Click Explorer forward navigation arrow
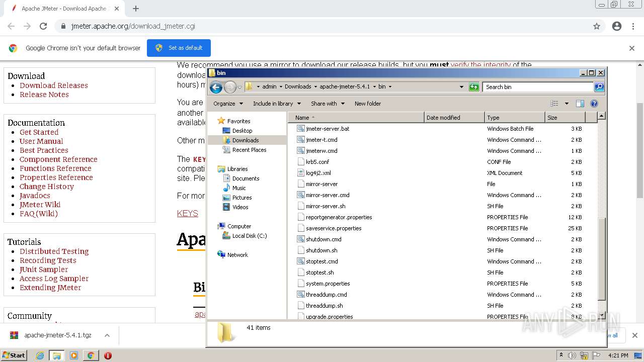Image resolution: width=644 pixels, height=362 pixels. pos(230,87)
